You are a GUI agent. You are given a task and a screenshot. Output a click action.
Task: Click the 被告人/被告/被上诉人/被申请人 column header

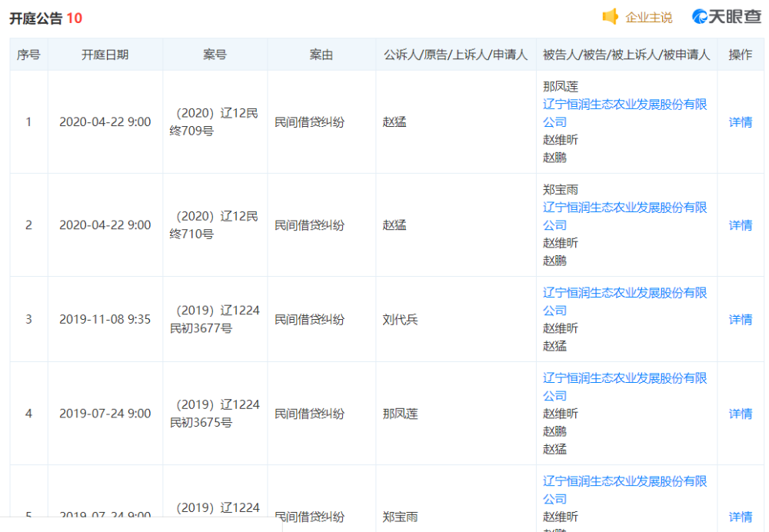click(x=626, y=55)
